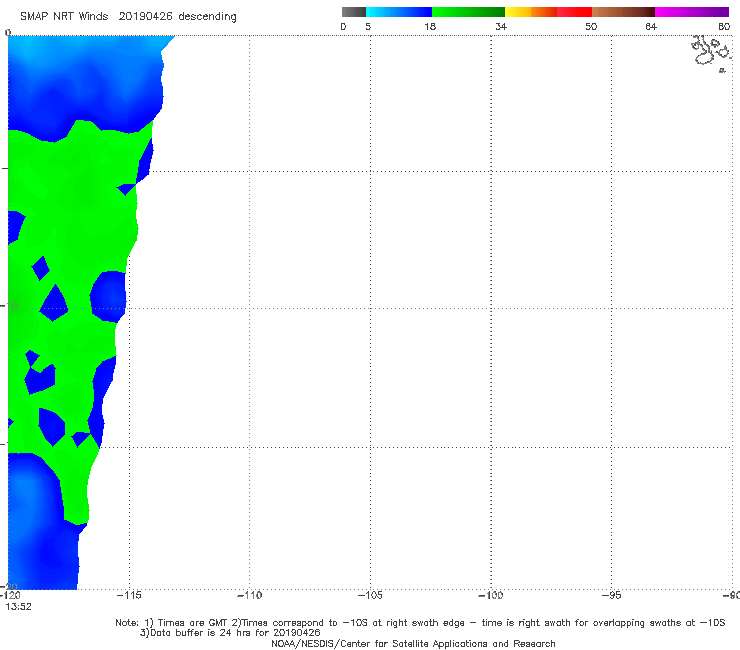
Task: Click the '80' label under the color scale
Action: (x=724, y=26)
